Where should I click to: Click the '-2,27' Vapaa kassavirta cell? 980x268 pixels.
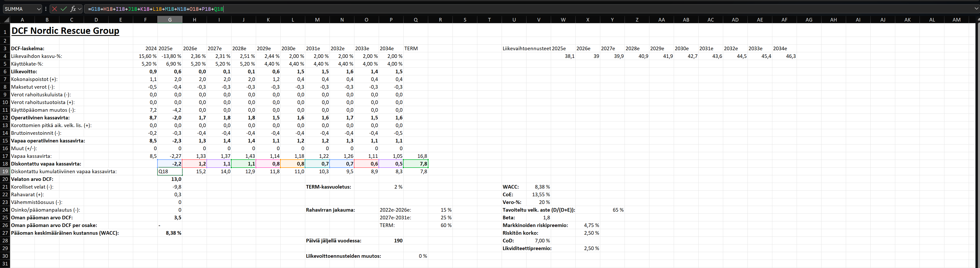(x=170, y=156)
